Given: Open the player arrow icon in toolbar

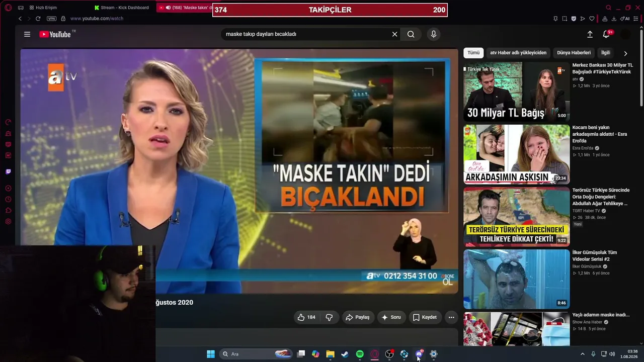Looking at the screenshot, I should [x=583, y=19].
